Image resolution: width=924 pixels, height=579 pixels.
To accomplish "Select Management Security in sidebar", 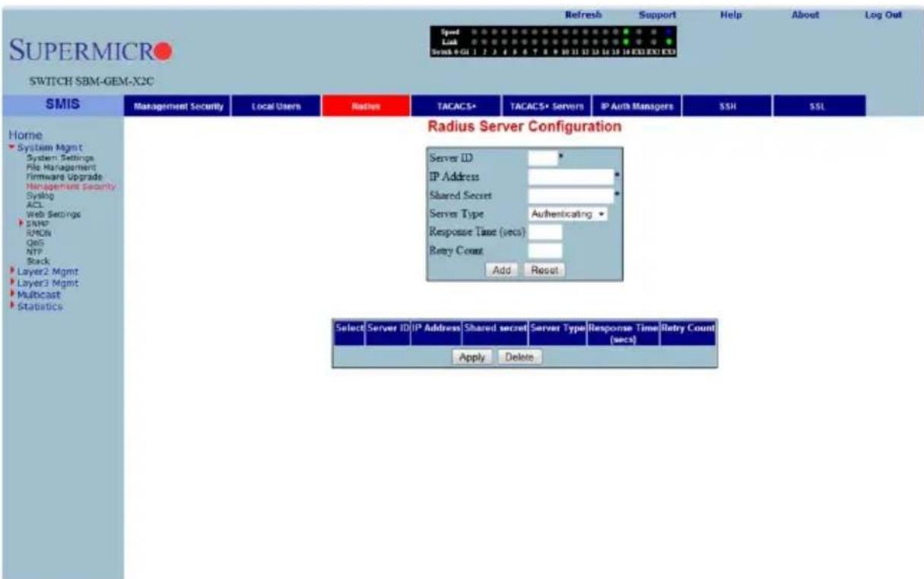I will coord(70,186).
